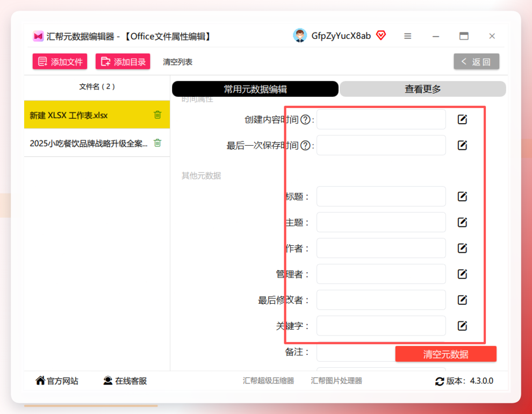The width and height of the screenshot is (532, 414).
Task: Click the edit icon beside 管理者 field
Action: [x=462, y=274]
